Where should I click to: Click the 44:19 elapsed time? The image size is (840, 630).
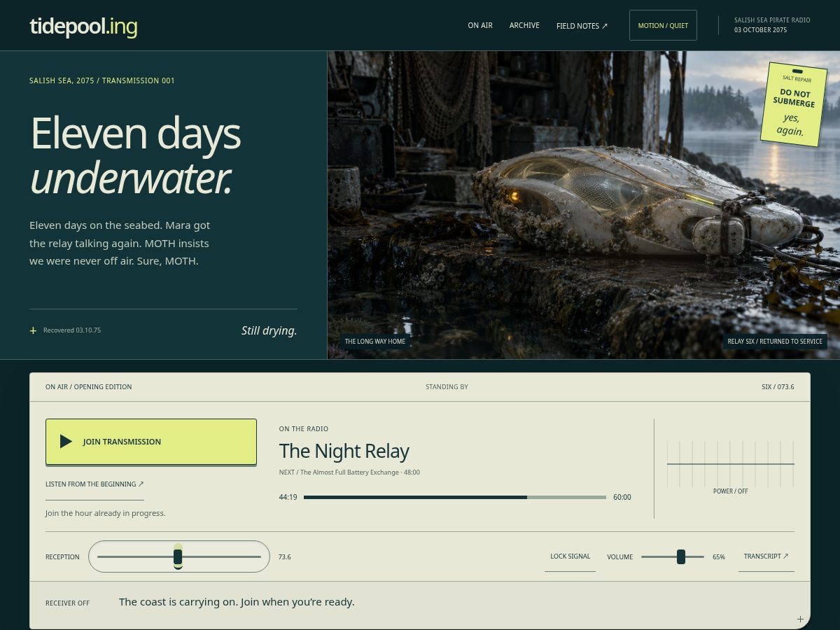[x=288, y=497]
